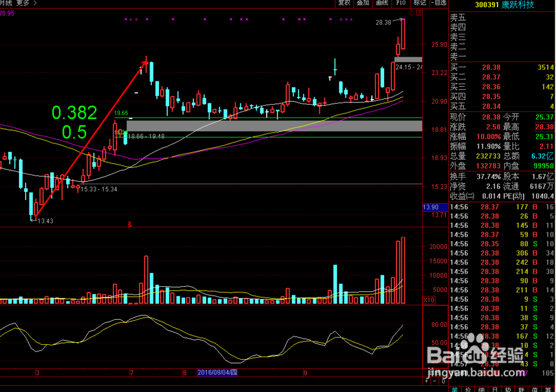Open the 叠加 overlay option
This screenshot has width=556, height=392.
[363, 3]
